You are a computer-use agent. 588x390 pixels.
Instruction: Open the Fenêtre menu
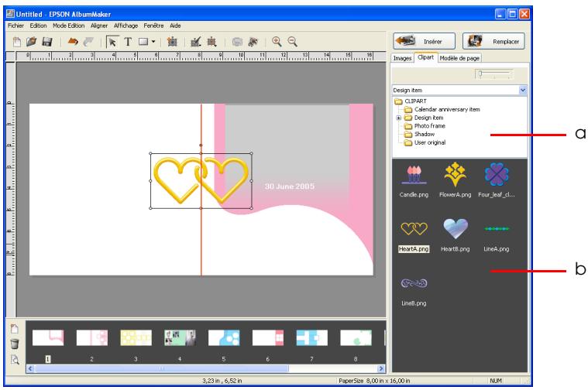tap(153, 26)
